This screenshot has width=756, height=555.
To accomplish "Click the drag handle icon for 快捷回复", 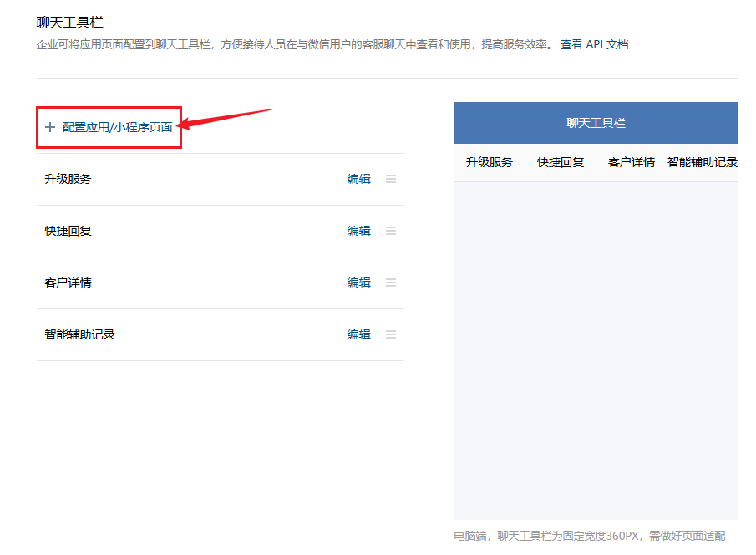I will (391, 231).
